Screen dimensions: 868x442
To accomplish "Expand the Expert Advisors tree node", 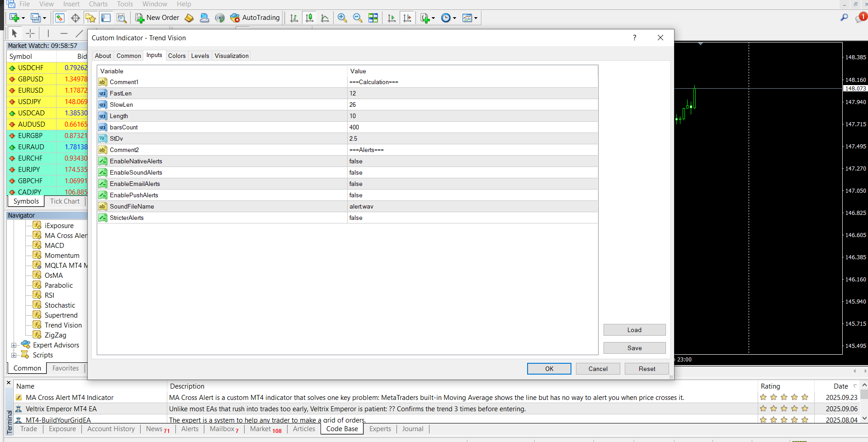I will (x=14, y=345).
